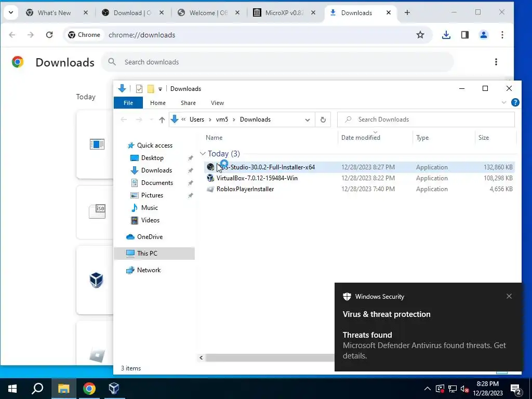Click the New folder quick access toolbar icon
532x399 pixels.
151,88
